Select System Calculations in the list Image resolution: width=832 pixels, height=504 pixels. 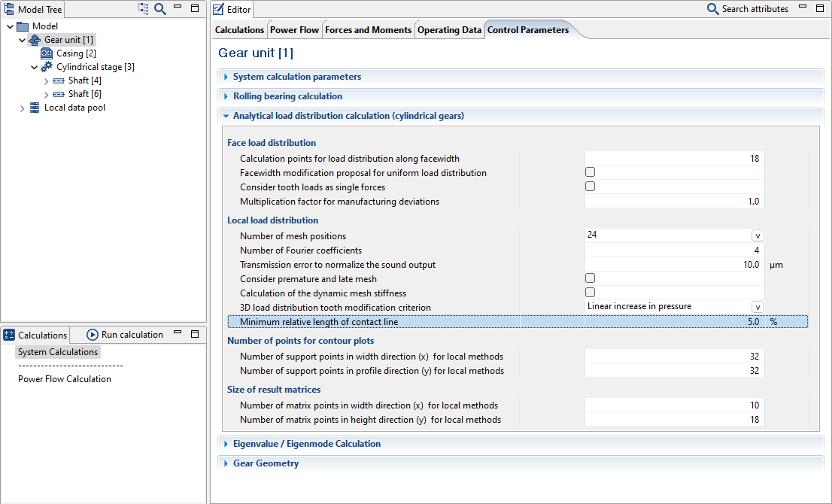[x=58, y=352]
